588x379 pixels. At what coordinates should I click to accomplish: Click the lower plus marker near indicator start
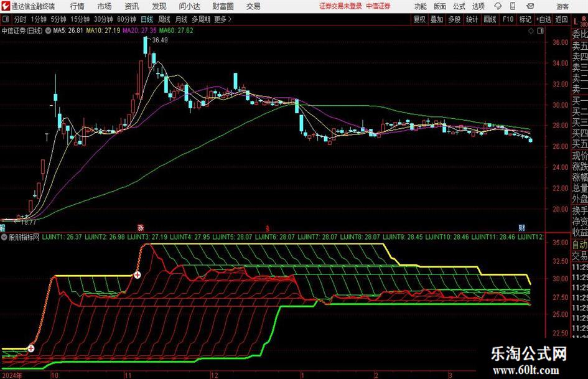(x=31, y=349)
